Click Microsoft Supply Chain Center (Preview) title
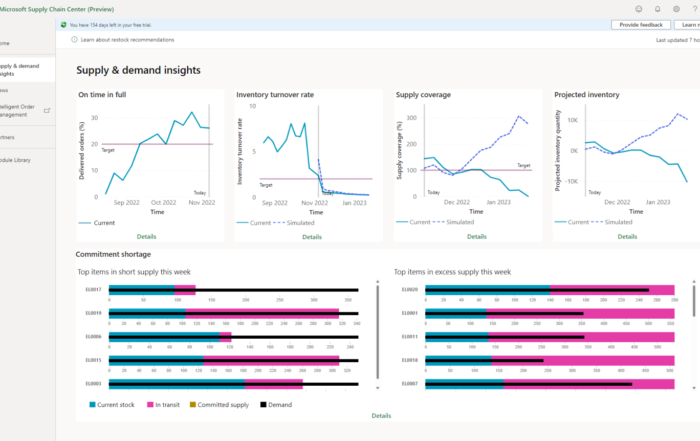 (57, 9)
